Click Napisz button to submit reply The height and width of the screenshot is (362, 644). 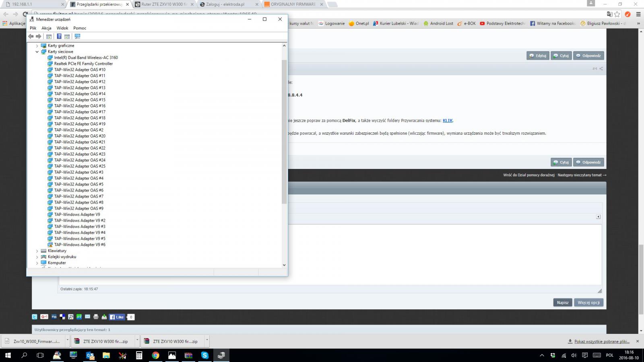[563, 302]
